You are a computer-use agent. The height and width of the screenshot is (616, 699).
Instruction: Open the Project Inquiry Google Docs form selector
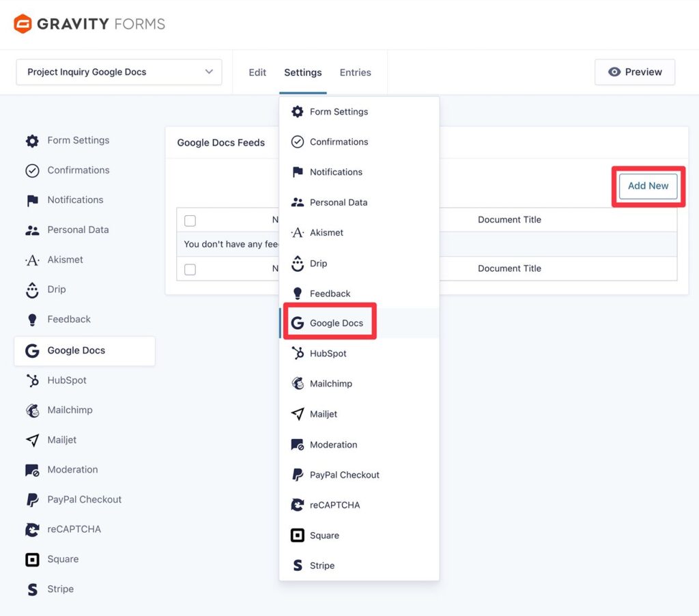pyautogui.click(x=119, y=72)
